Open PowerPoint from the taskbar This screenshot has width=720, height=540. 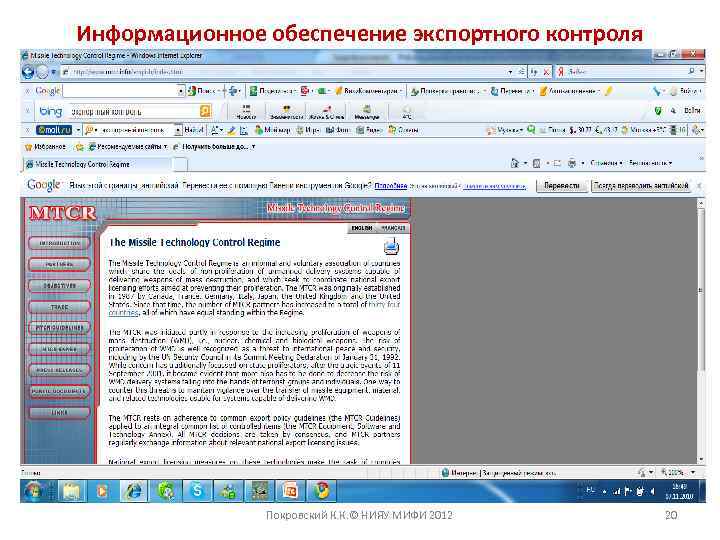click(290, 491)
